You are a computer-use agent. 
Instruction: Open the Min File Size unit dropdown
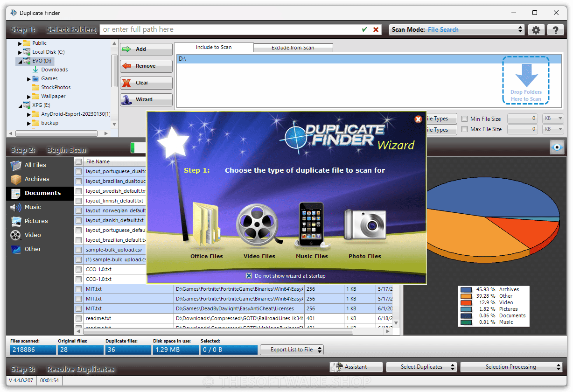[x=553, y=119]
